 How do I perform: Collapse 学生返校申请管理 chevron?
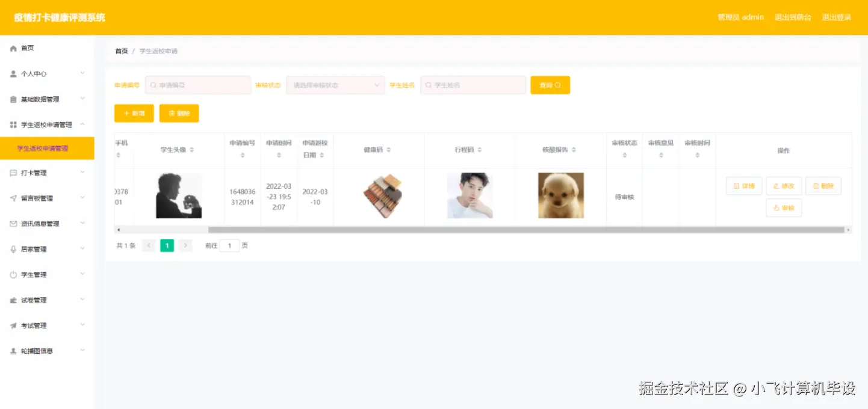coord(82,124)
